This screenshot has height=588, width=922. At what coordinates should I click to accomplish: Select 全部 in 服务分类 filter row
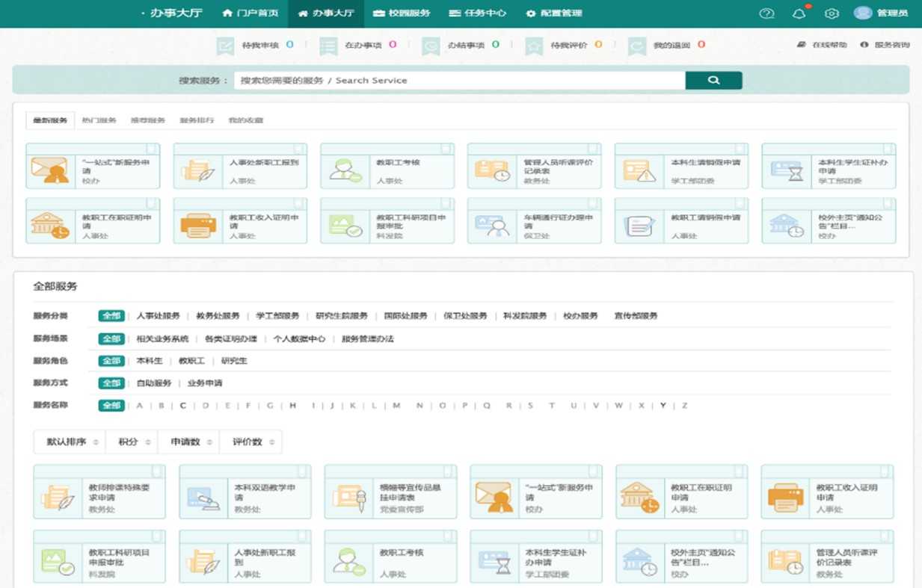[111, 316]
